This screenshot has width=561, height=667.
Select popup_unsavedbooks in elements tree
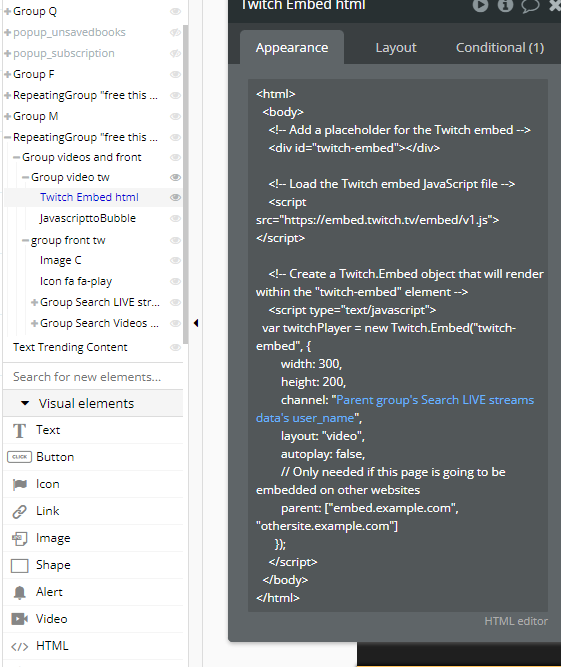coord(69,32)
